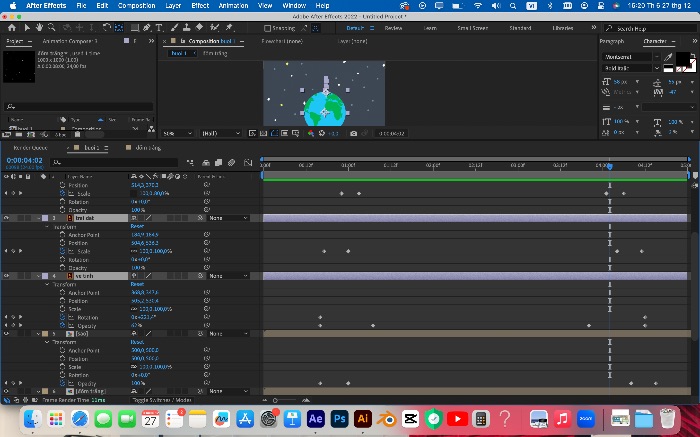Switch to the Review workspace
The image size is (700, 437).
tap(393, 28)
